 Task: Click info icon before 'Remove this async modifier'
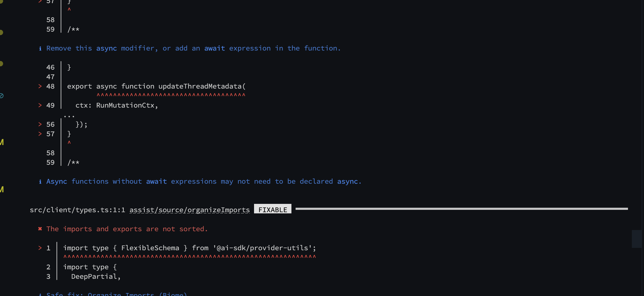(x=40, y=48)
